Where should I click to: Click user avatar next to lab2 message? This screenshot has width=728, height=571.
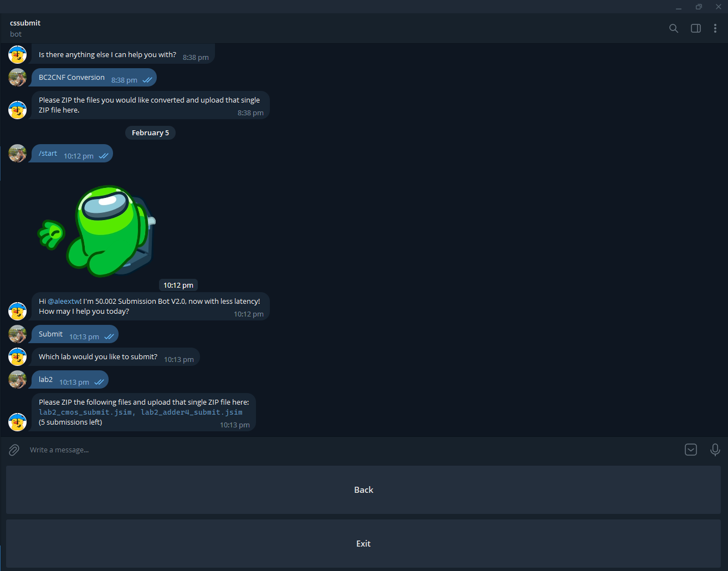[18, 380]
